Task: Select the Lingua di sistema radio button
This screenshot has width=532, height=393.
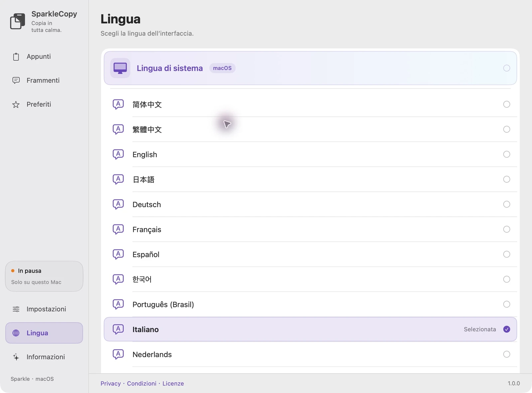Action: [x=506, y=68]
